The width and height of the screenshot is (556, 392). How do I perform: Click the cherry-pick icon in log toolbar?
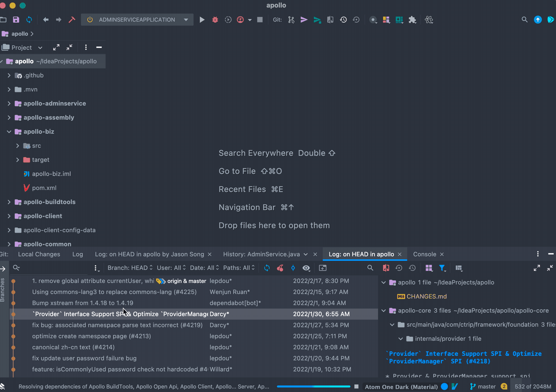280,268
